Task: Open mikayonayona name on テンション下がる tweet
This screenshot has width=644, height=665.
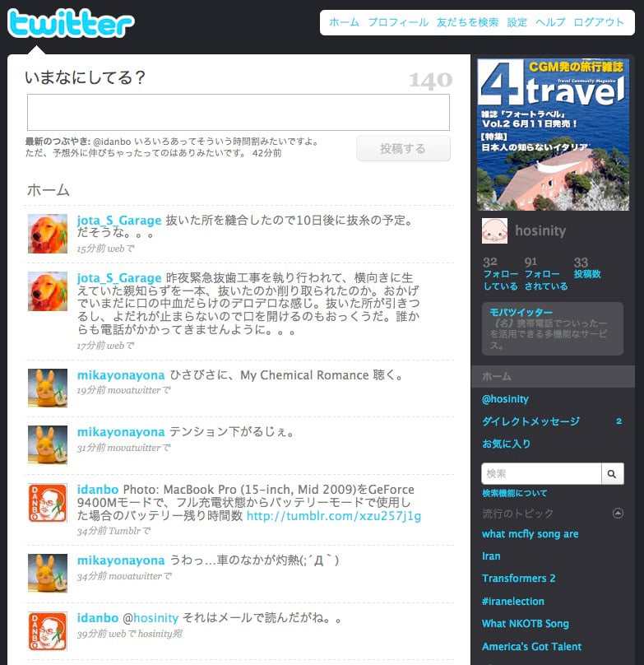Action: (x=121, y=432)
